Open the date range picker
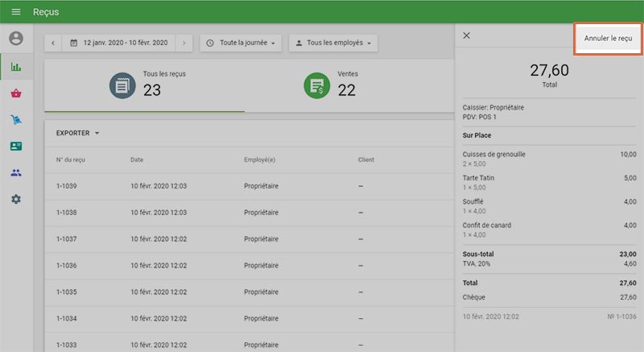The image size is (644, 352). point(119,43)
